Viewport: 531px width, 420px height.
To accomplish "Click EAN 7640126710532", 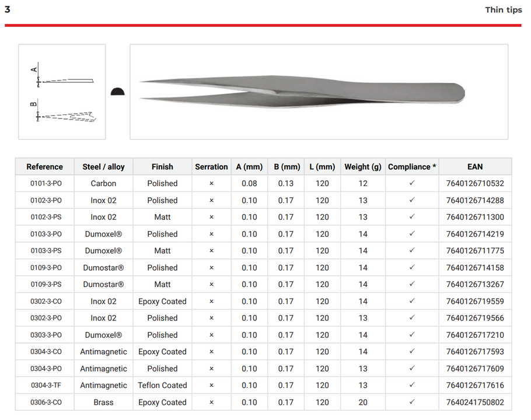I will [475, 183].
